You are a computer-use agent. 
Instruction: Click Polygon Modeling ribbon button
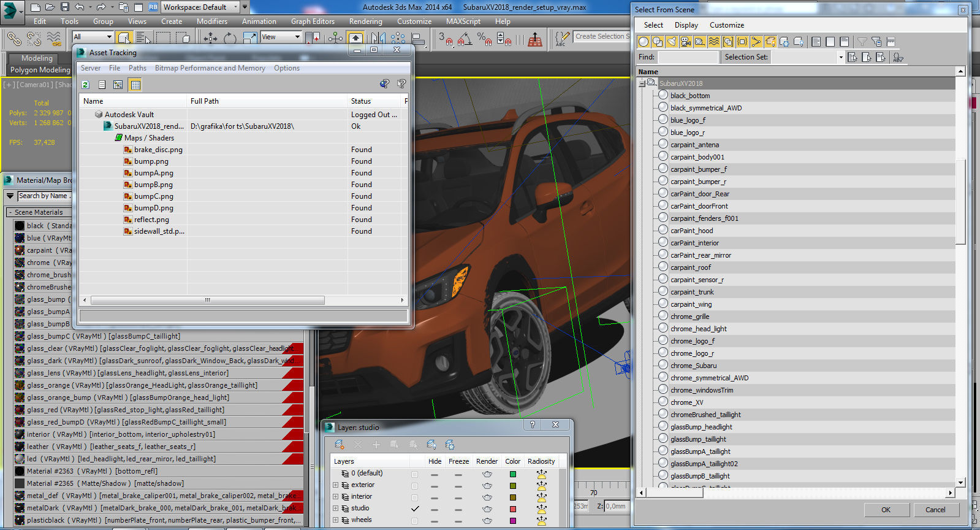coord(40,70)
